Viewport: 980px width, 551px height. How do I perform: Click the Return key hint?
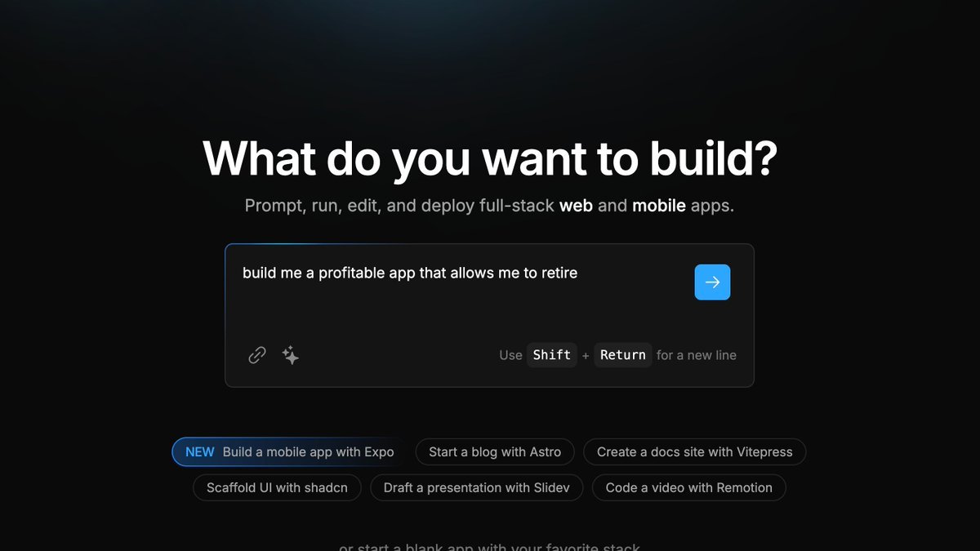click(622, 355)
